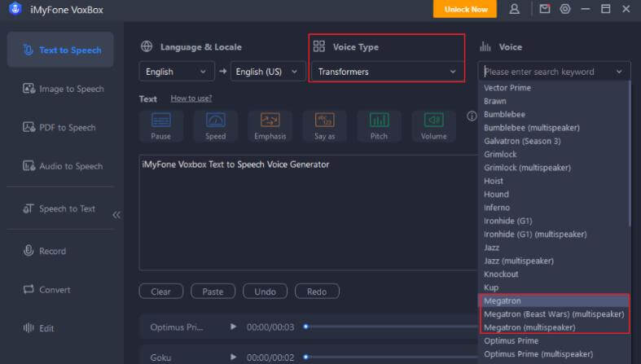Screen dimensions: 641x364
Task: Open the Record section
Action: (44, 251)
